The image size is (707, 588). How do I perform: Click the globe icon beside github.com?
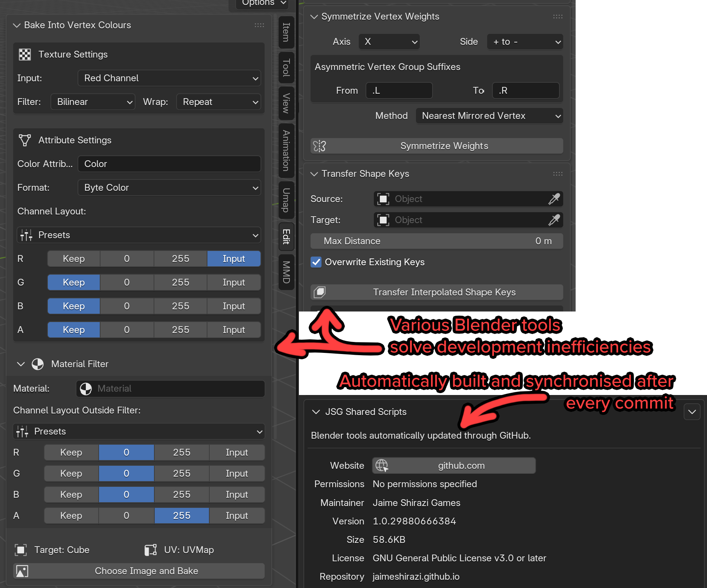(x=382, y=466)
